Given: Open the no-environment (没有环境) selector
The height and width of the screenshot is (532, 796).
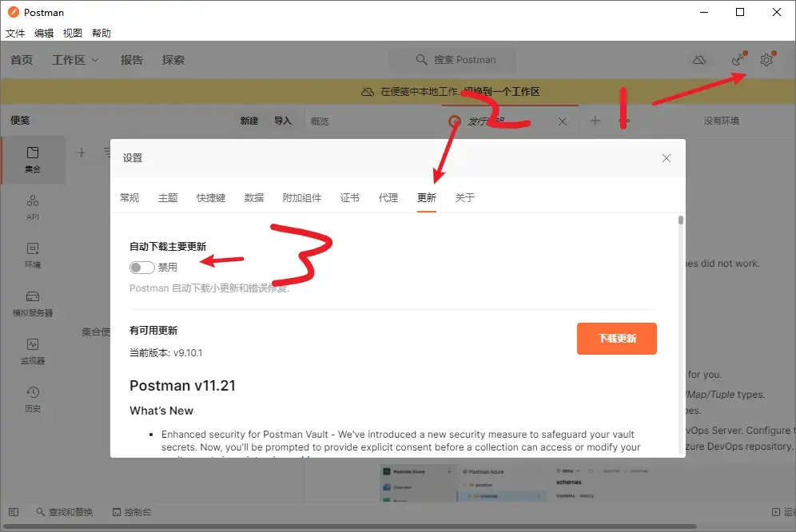Looking at the screenshot, I should click(x=721, y=121).
